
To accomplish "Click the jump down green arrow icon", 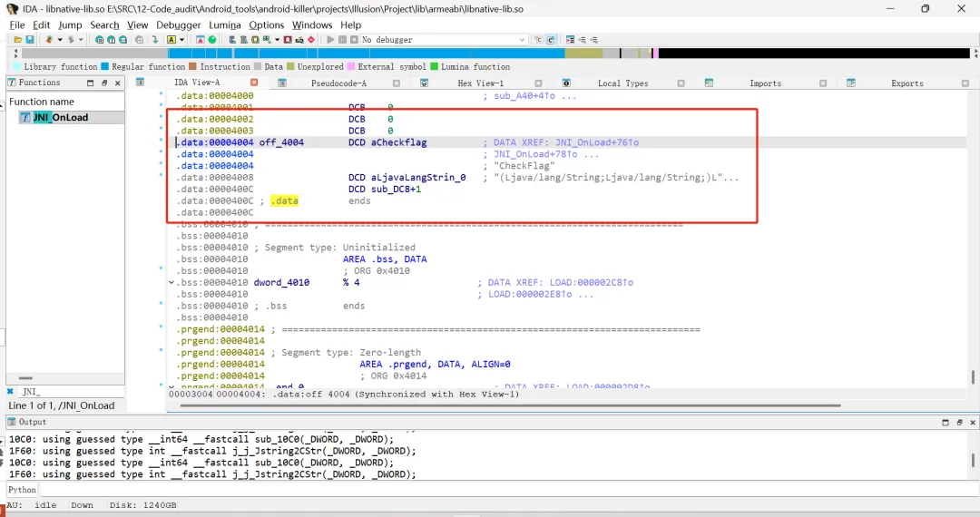I will click(155, 40).
